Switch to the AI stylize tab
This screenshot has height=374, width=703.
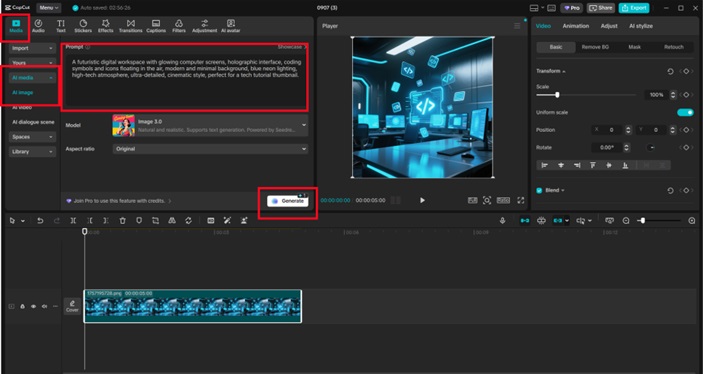pos(641,26)
